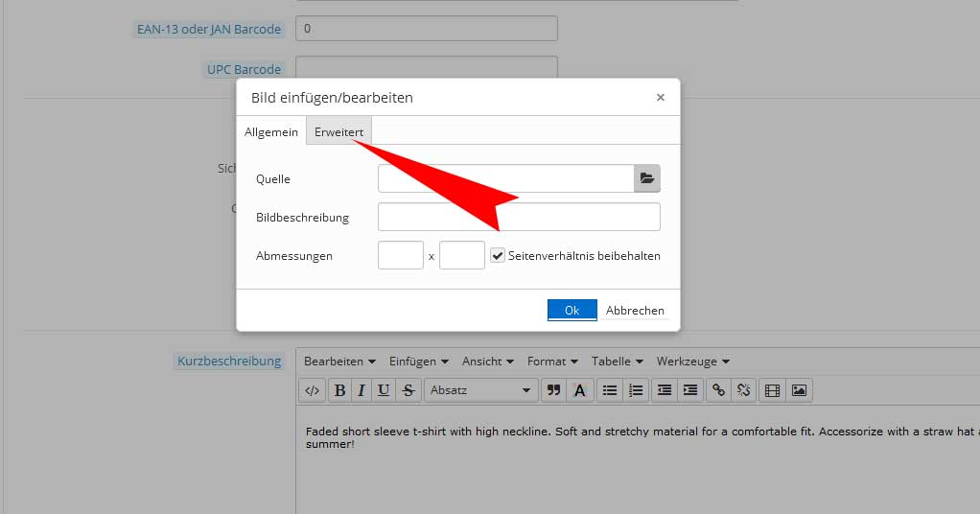
Task: Click the height field of Abmessungen
Action: [462, 255]
